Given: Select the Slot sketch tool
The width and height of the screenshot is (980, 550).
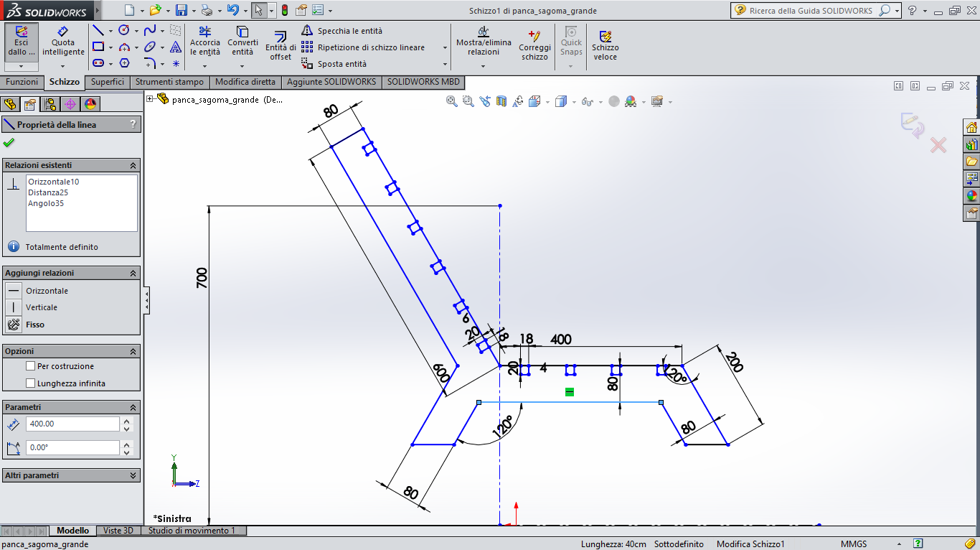Looking at the screenshot, I should (98, 63).
